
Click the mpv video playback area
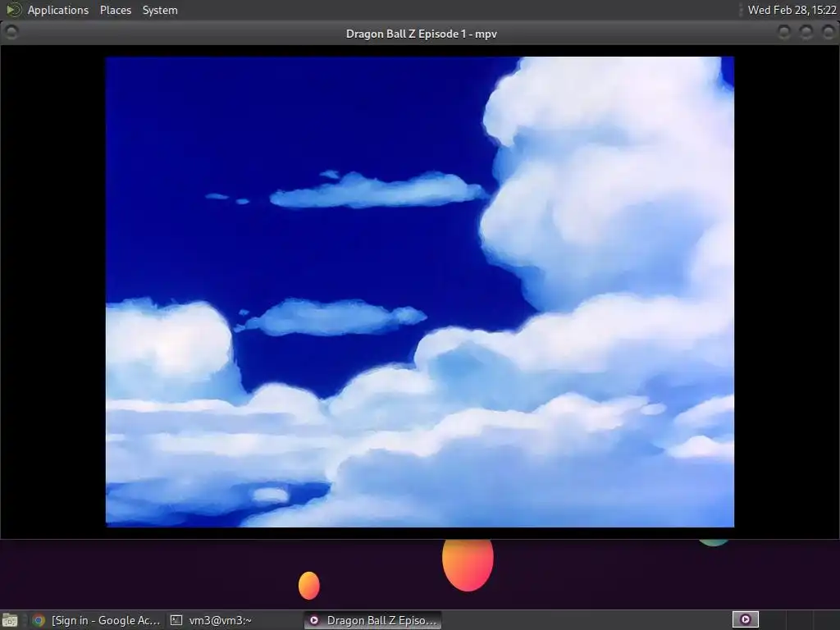click(419, 291)
